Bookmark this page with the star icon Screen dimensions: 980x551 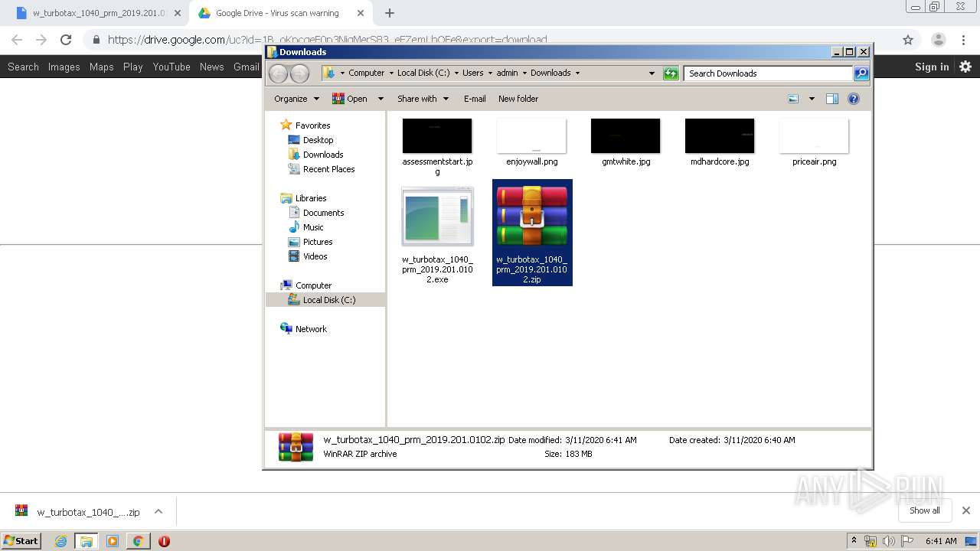click(908, 40)
